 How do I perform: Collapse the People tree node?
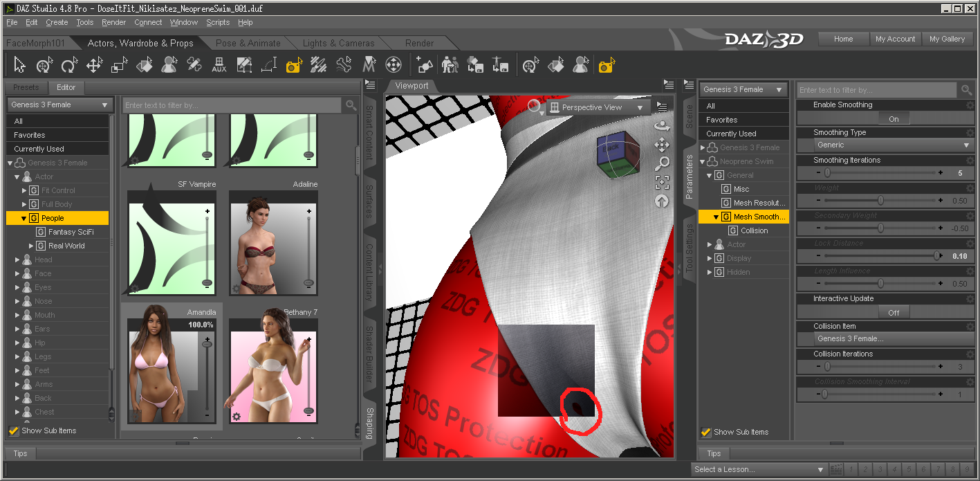pyautogui.click(x=24, y=218)
